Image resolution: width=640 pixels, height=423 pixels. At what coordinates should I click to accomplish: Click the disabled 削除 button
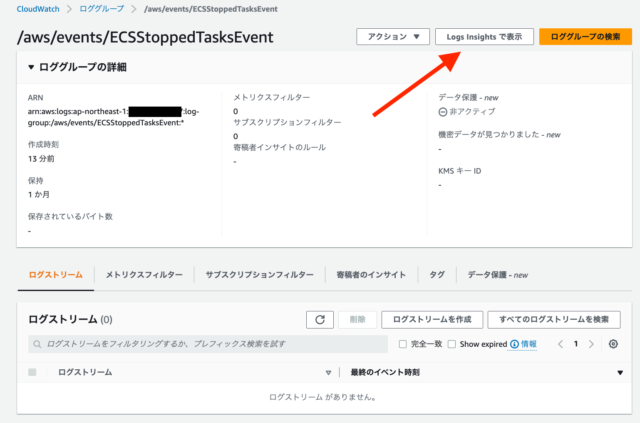(358, 320)
